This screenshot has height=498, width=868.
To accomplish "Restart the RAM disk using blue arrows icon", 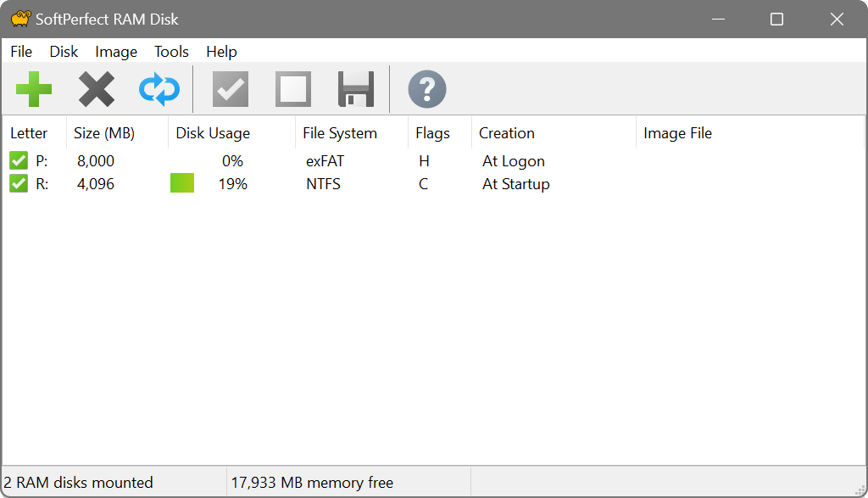I will coord(159,89).
